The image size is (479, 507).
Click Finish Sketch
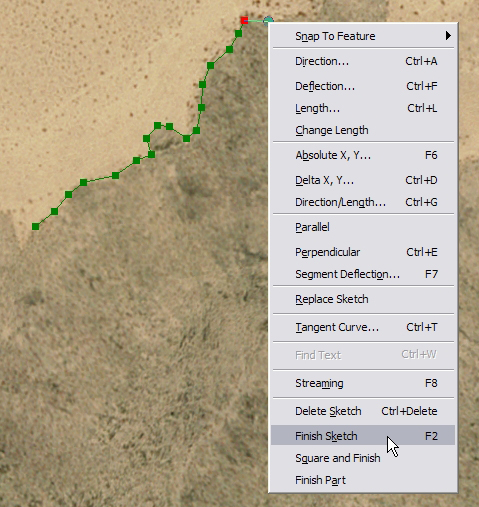(x=363, y=436)
